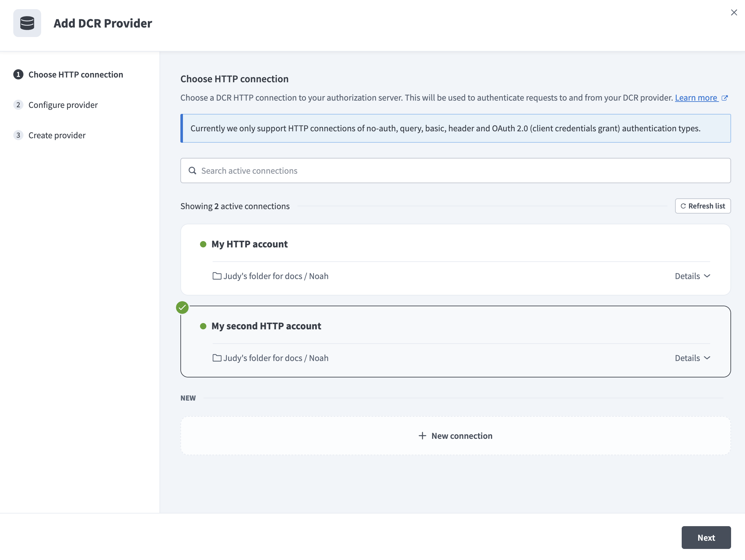Click the folder icon under My HTTP account
This screenshot has width=745, height=560.
(217, 276)
